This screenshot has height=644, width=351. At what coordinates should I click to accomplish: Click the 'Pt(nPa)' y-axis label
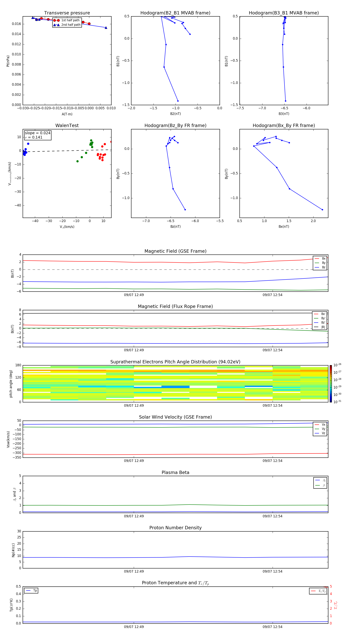point(8,61)
